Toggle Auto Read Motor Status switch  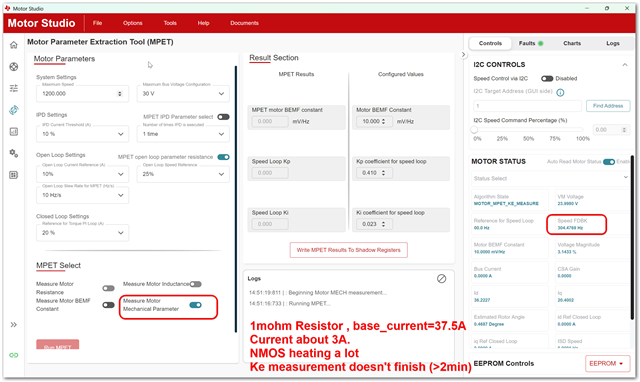click(x=609, y=162)
